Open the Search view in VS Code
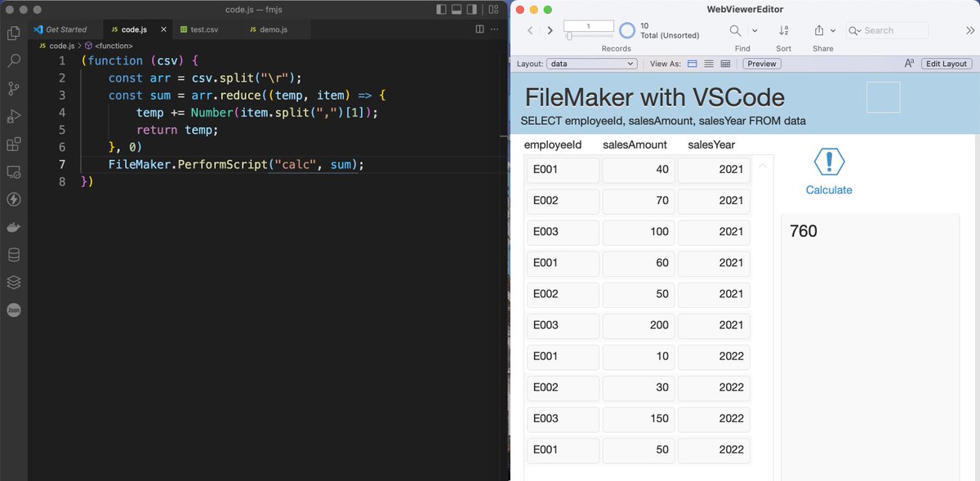The image size is (980, 481). (13, 61)
